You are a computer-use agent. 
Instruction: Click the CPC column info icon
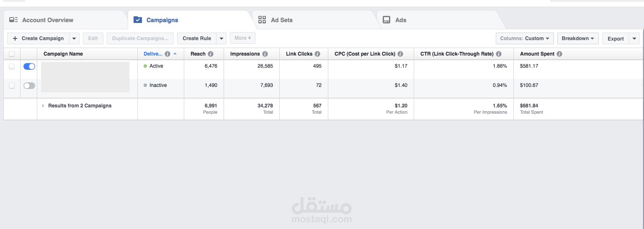[x=400, y=54]
